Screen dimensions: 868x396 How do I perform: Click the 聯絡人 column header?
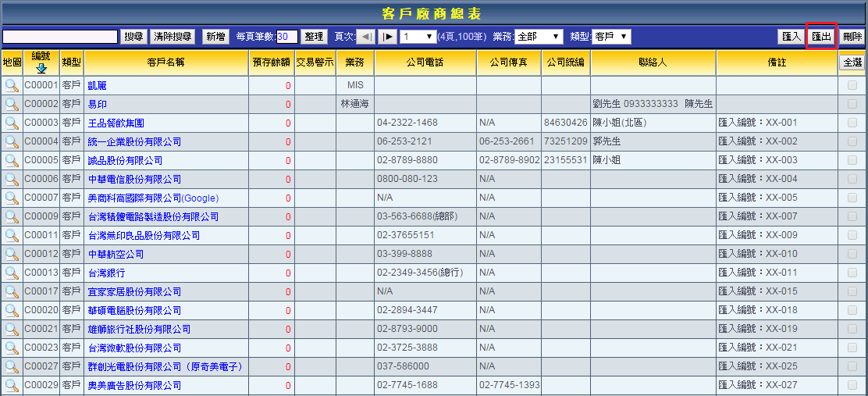pyautogui.click(x=653, y=62)
